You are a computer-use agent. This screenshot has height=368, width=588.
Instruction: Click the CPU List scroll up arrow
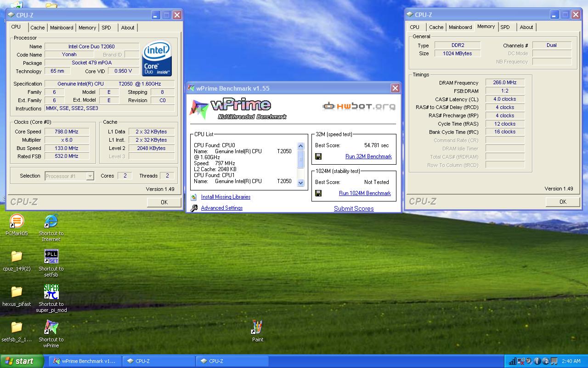click(x=301, y=146)
